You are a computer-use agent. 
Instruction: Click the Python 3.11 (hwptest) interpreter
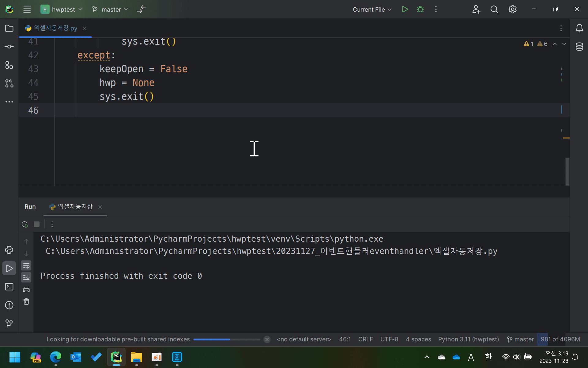(x=468, y=339)
